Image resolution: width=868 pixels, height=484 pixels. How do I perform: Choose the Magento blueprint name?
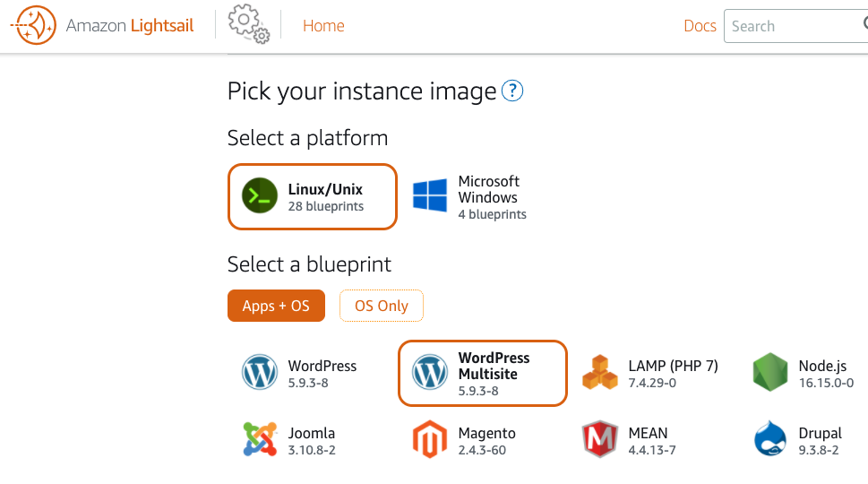[486, 433]
